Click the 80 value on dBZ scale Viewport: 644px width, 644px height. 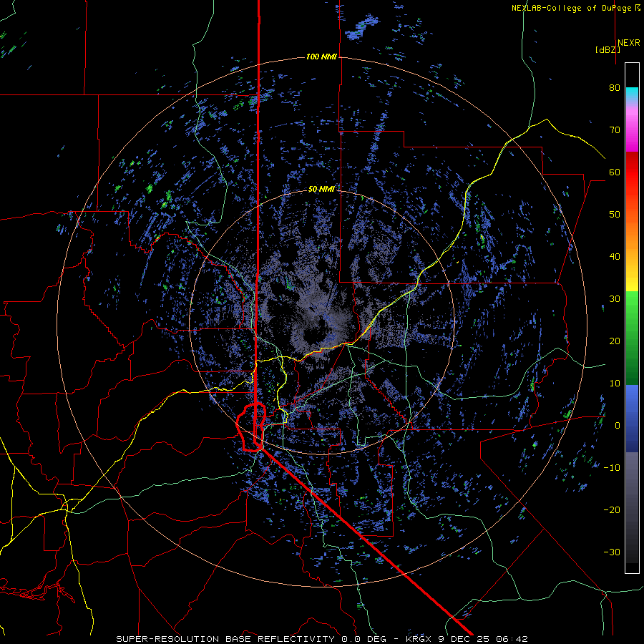[x=615, y=88]
